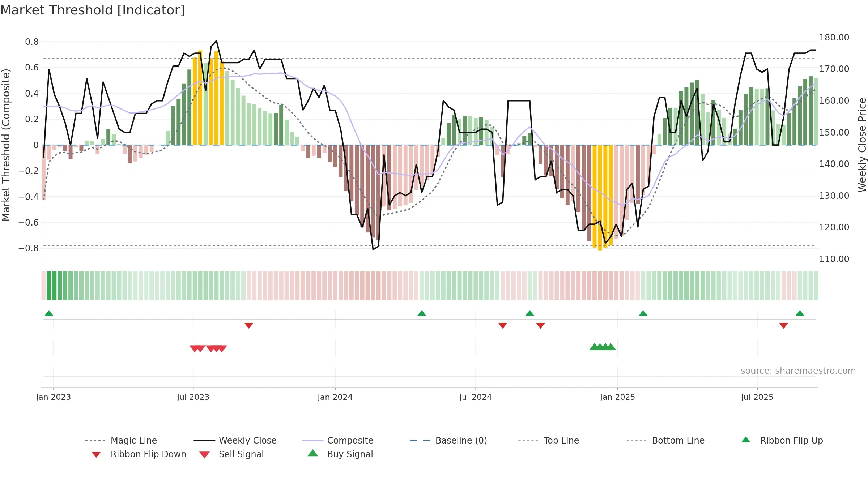
Task: Click the −0.4 tick on the left axis
Action: coord(29,197)
